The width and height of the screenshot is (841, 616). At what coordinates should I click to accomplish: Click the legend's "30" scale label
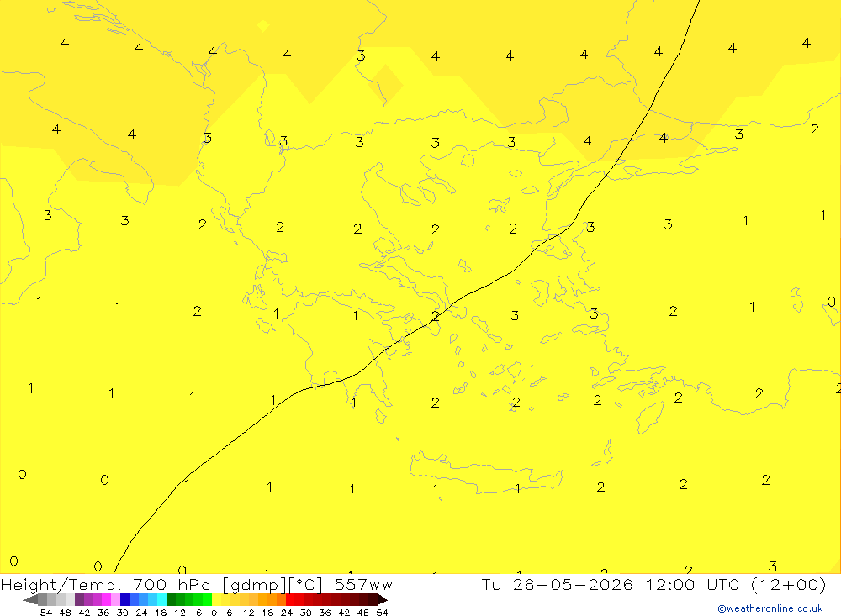point(306,613)
